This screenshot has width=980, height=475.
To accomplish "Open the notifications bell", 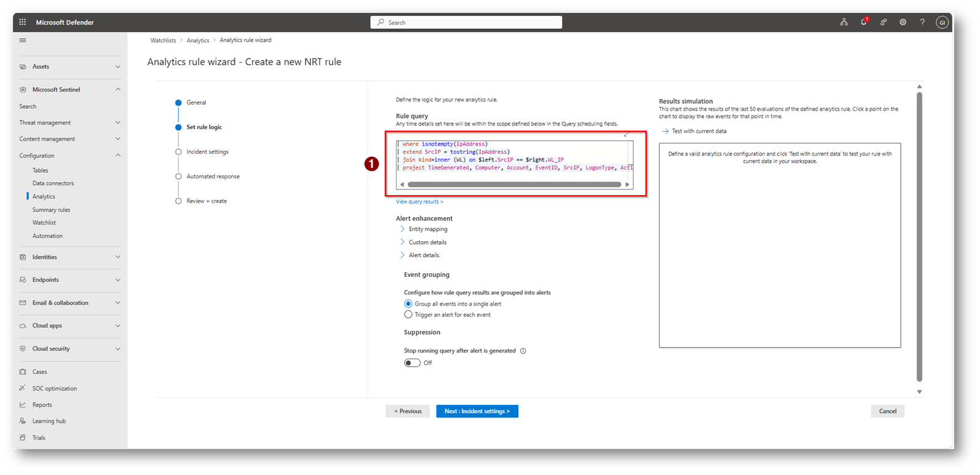I will click(864, 22).
